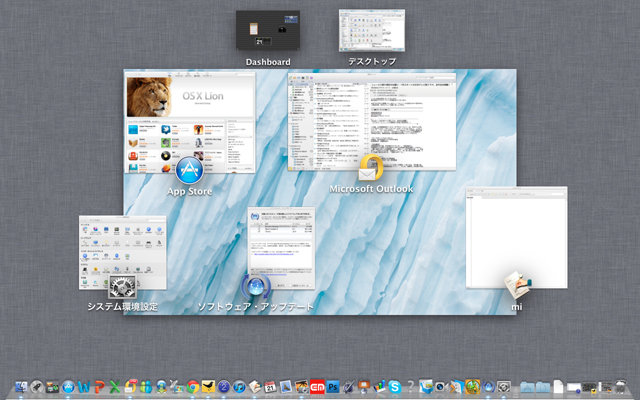The height and width of the screenshot is (400, 640).
Task: Select the App Store window preview
Action: (x=189, y=122)
